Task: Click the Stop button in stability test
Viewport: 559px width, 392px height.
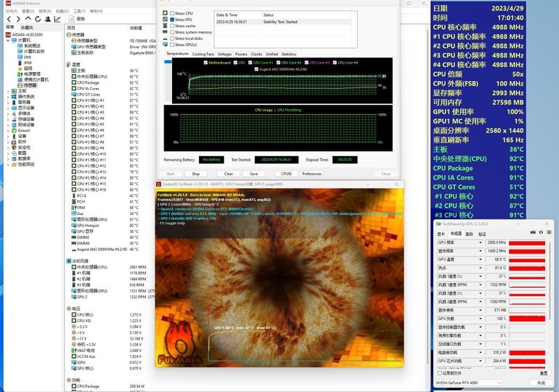Action: pos(196,174)
